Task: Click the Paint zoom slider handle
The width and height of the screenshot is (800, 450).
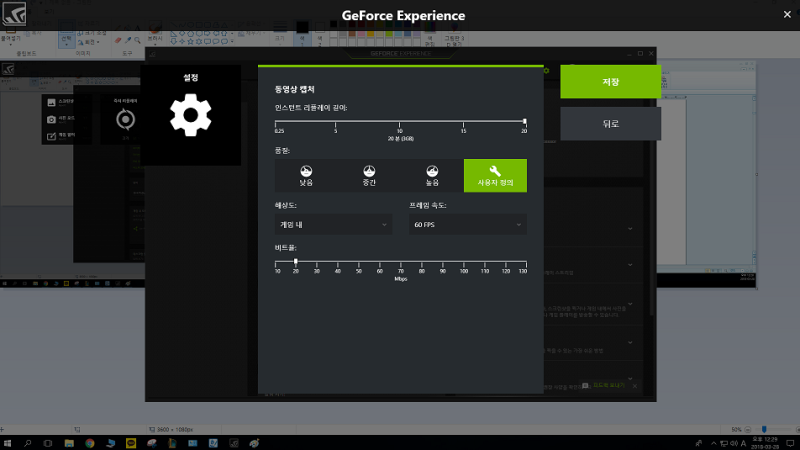Action: point(764,430)
